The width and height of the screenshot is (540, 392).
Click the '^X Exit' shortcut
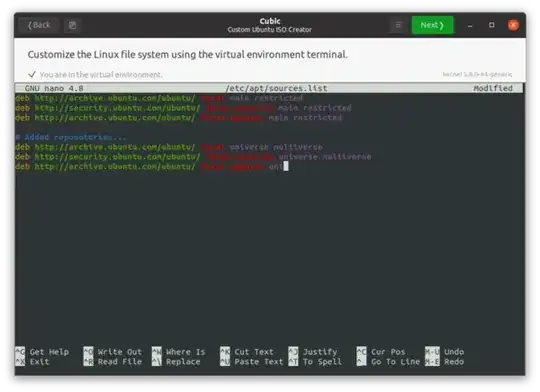[32, 362]
